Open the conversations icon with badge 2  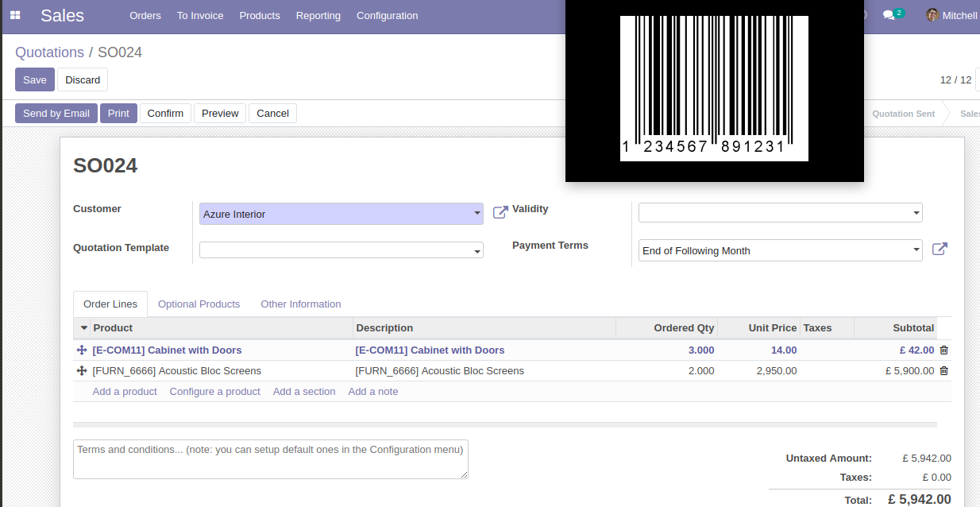(x=892, y=14)
